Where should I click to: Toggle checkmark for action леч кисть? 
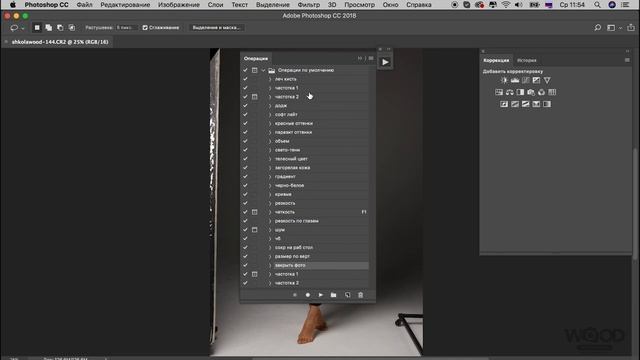(x=245, y=79)
